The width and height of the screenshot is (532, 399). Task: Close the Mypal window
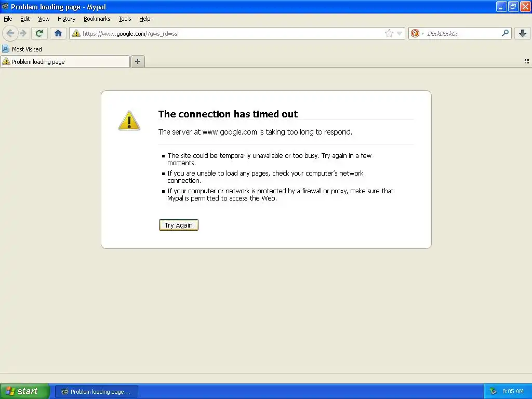pyautogui.click(x=526, y=6)
